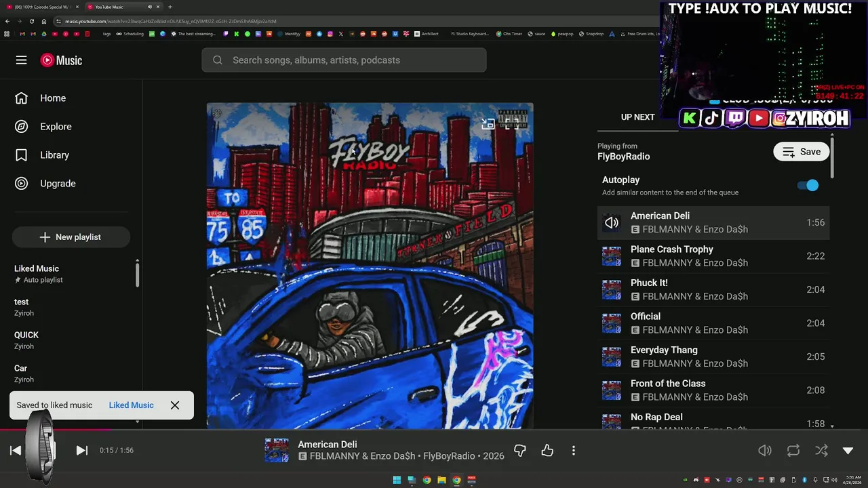The width and height of the screenshot is (868, 488).
Task: Enter fullscreen from album art icon
Action: pos(513,123)
